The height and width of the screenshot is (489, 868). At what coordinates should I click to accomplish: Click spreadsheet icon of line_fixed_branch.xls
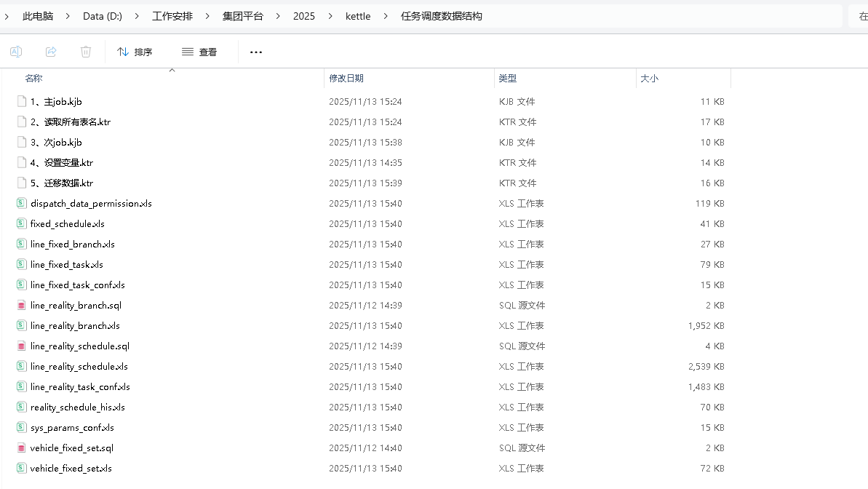point(21,244)
